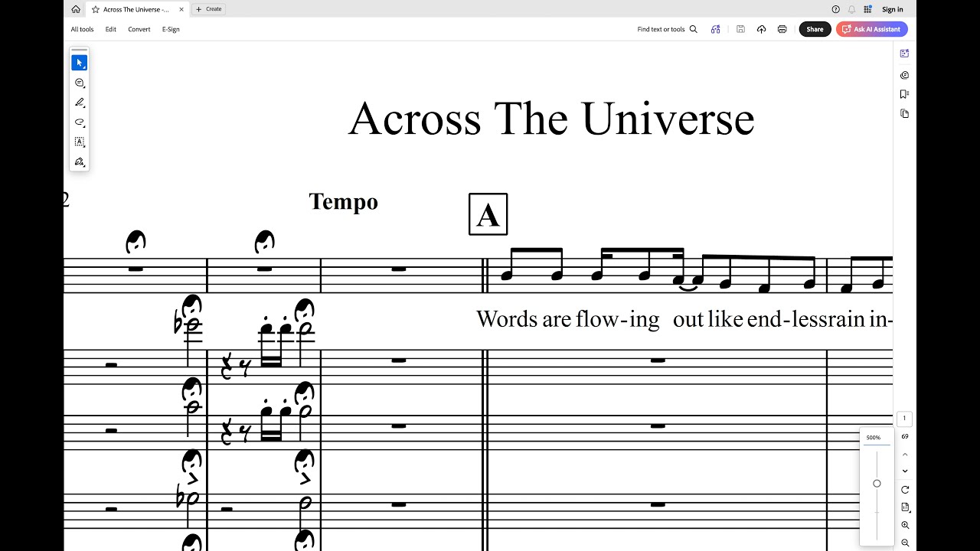Click the search magnifier icon
Screen dimensions: 980x551
[694, 29]
